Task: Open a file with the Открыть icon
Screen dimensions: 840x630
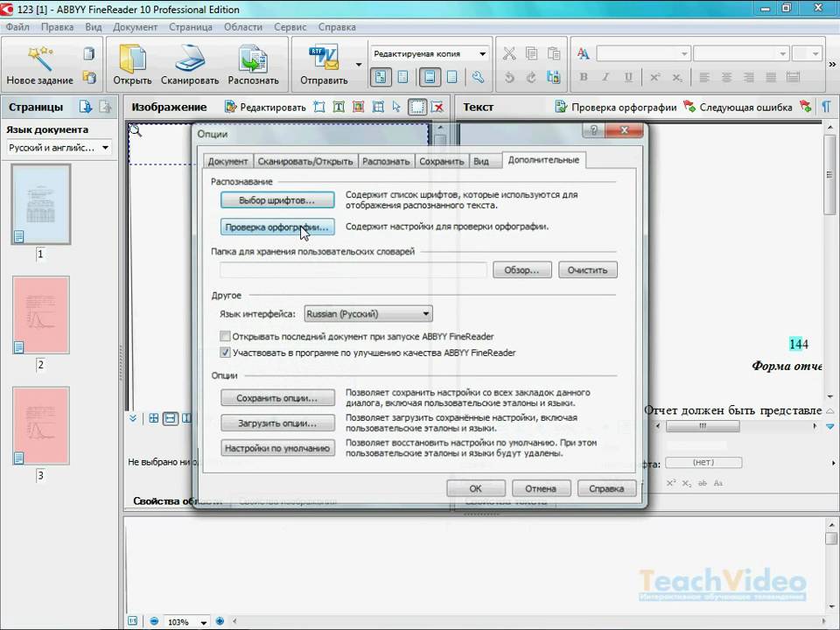Action: point(132,59)
